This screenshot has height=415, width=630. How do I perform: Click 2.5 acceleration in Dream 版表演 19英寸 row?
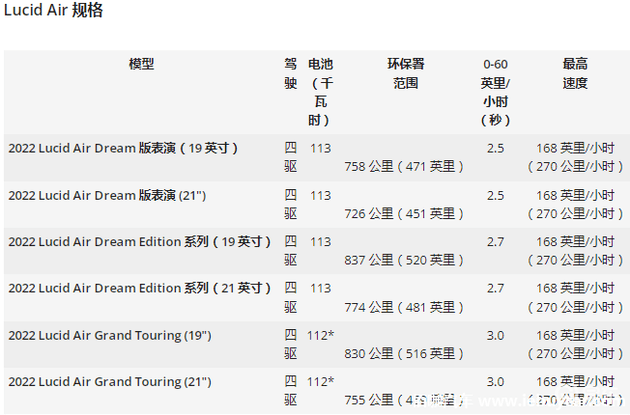pos(495,148)
